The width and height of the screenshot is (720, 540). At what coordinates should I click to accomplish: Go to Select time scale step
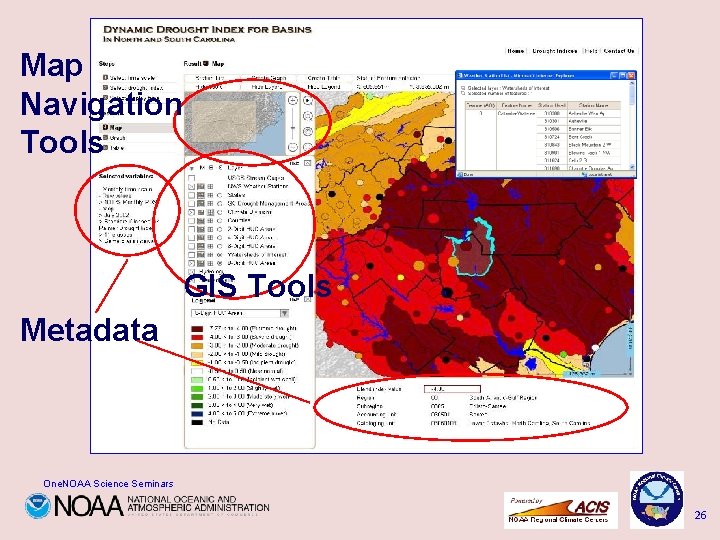pyautogui.click(x=129, y=78)
